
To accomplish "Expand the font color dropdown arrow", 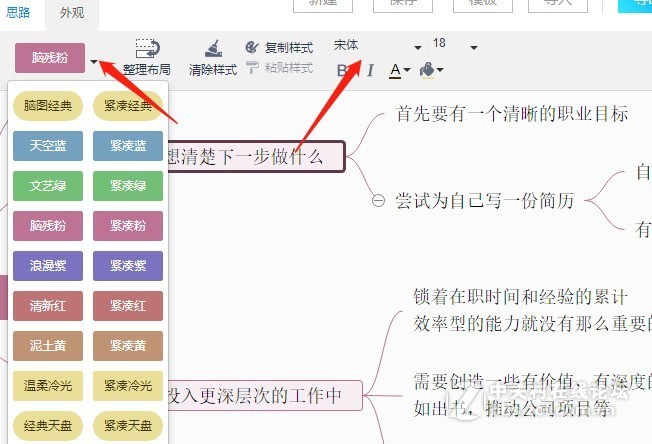I will click(407, 70).
